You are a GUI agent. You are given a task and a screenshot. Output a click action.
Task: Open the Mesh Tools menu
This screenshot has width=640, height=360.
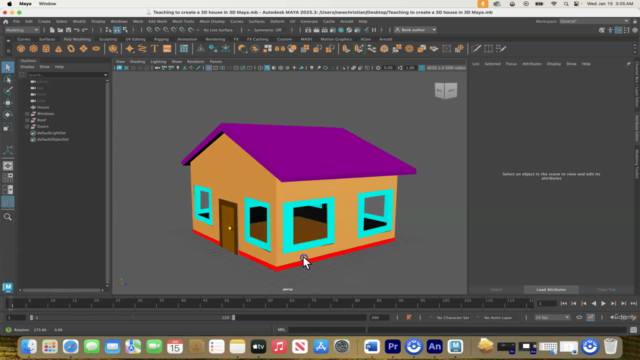[183, 21]
